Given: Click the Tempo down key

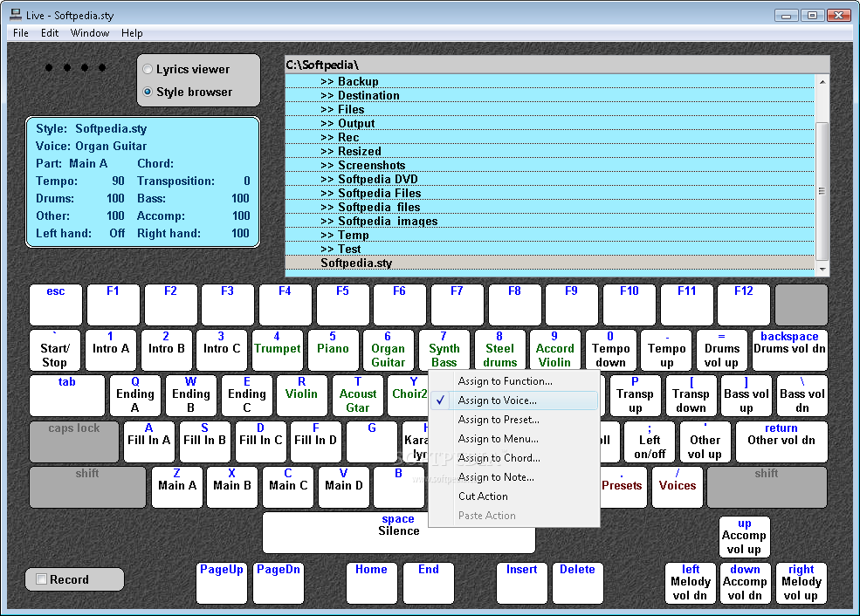Looking at the screenshot, I should click(x=610, y=350).
